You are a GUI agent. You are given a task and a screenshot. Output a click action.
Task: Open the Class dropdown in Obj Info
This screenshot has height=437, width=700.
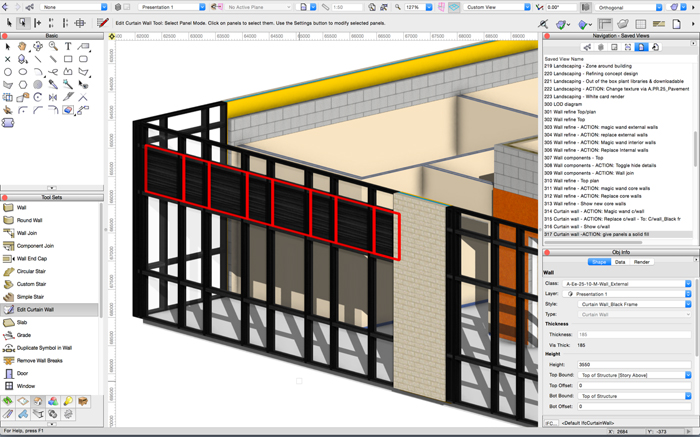[626, 284]
